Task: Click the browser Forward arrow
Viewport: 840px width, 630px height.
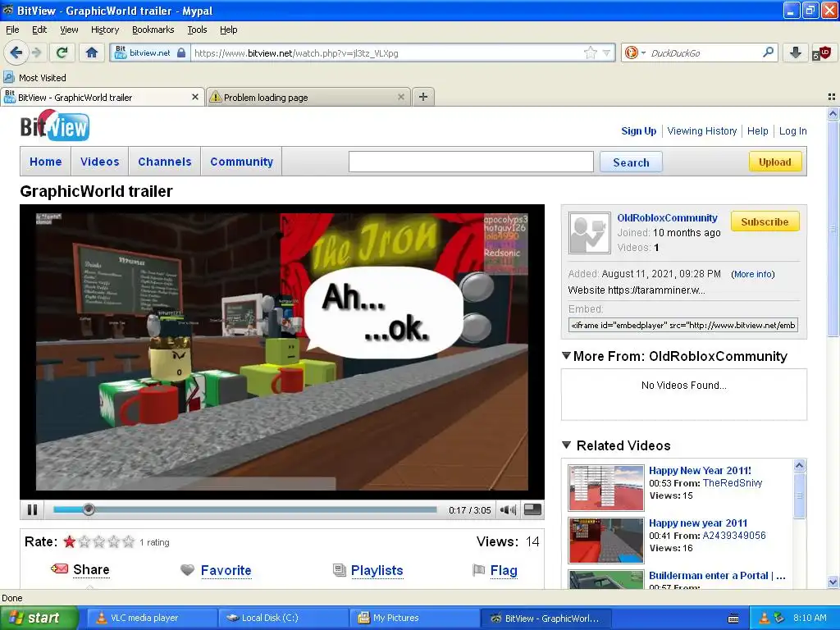Action: (x=36, y=52)
